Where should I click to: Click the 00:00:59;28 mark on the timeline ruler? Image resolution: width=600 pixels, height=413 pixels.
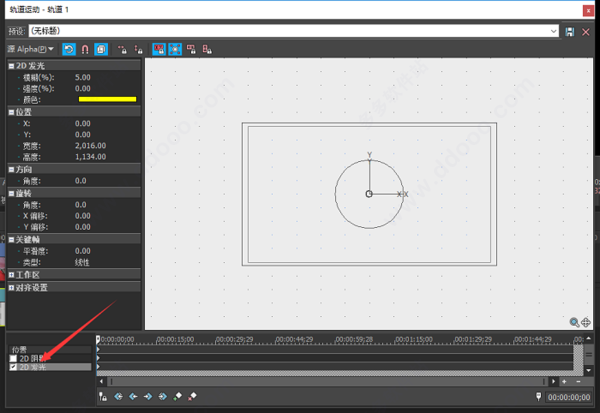(x=354, y=340)
